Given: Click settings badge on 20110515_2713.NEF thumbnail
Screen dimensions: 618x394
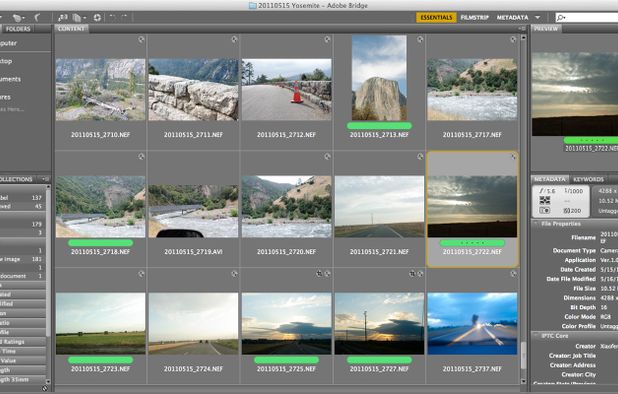Looking at the screenshot, I should (x=420, y=39).
